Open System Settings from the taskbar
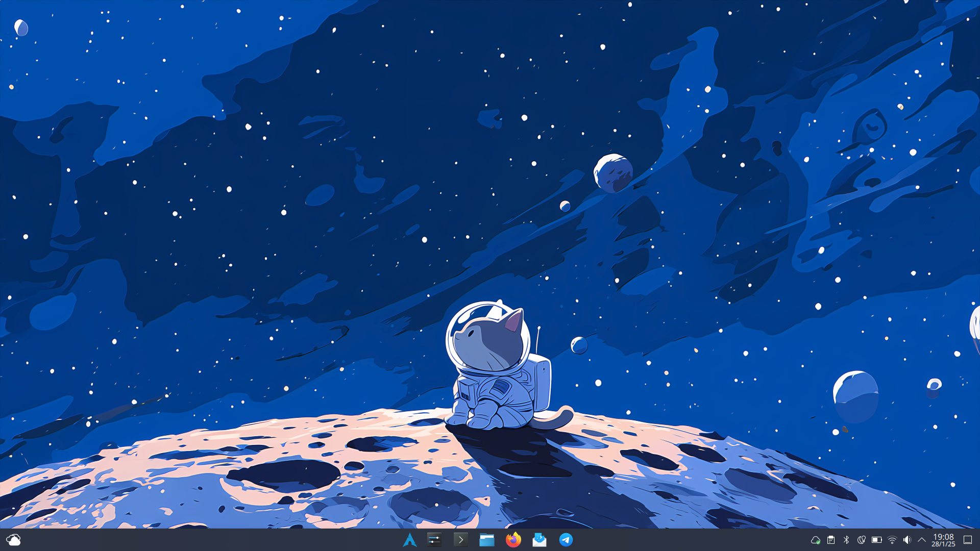Screen dimensions: 980x551 (434, 540)
